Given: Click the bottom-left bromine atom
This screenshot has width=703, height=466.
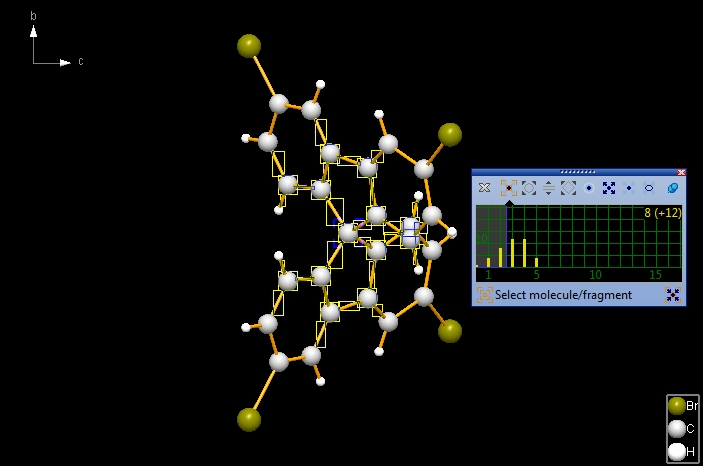Looking at the screenshot, I should [x=249, y=419].
